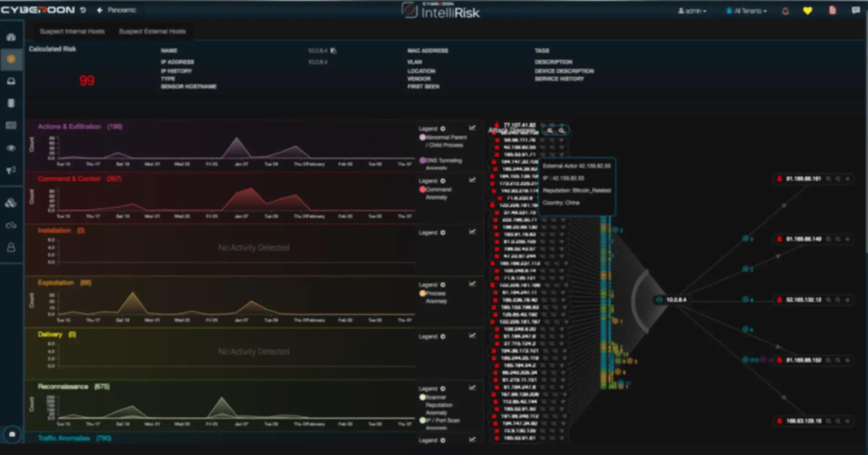Screen dimensions: 868x455
Task: Click the Actions & Exfiltration (198) heading
Action: (80, 126)
